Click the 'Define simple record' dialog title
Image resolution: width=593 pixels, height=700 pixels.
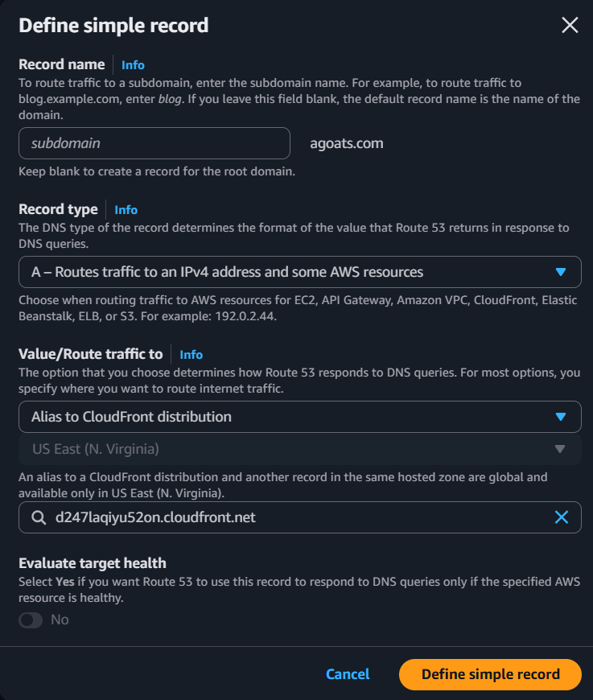113,25
